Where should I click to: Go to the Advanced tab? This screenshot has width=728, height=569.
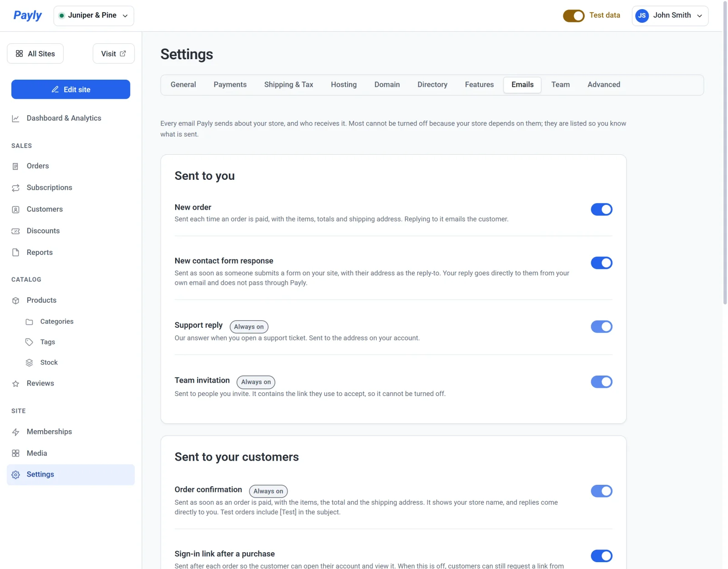coord(604,85)
